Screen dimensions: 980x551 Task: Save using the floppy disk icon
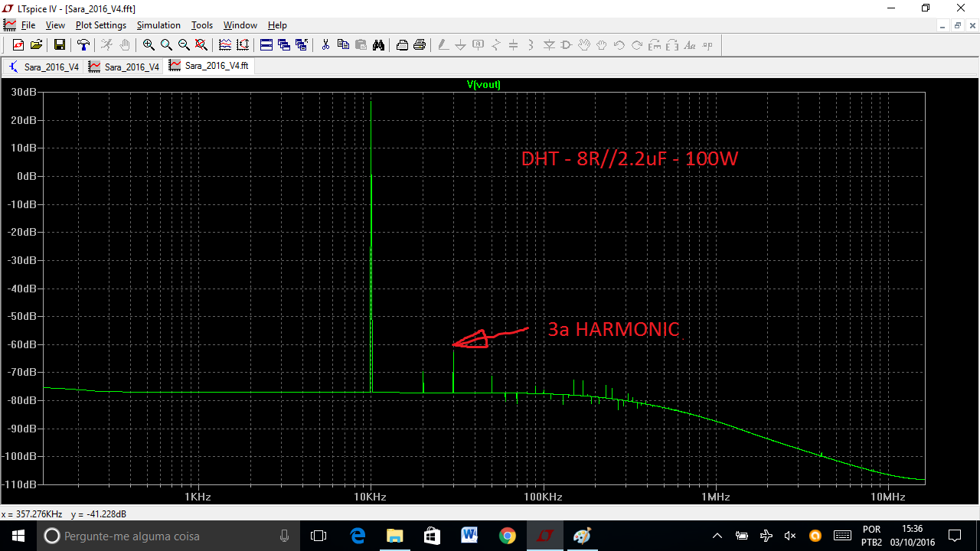60,45
